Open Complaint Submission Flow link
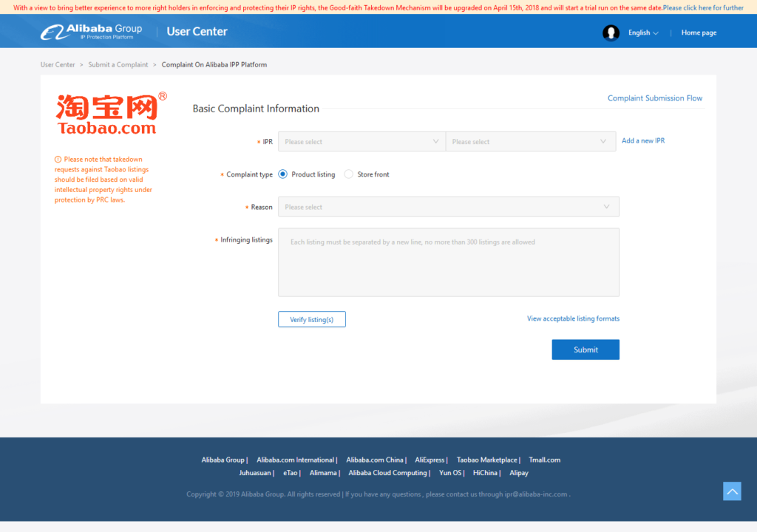The height and width of the screenshot is (532, 757). coord(655,98)
